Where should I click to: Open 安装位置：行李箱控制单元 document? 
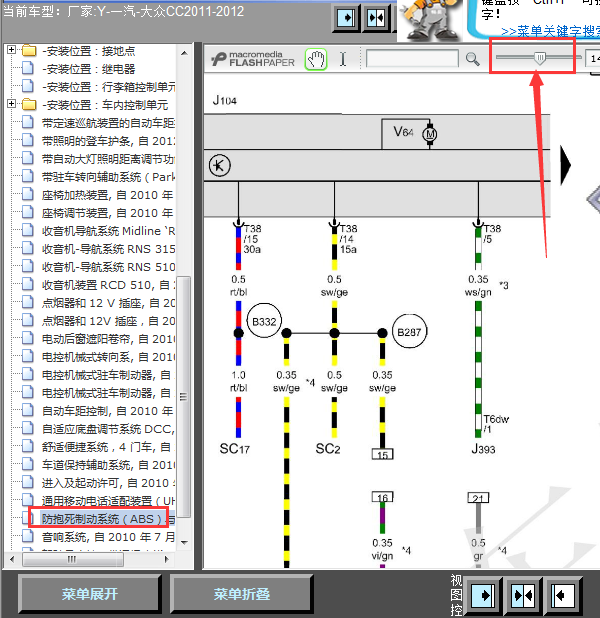point(108,87)
